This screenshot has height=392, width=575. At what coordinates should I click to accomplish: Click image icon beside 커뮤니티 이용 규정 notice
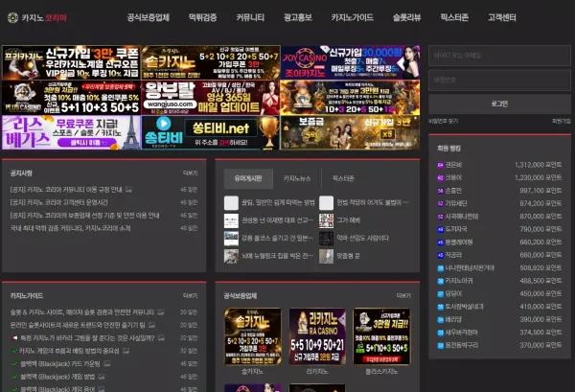pyautogui.click(x=128, y=190)
